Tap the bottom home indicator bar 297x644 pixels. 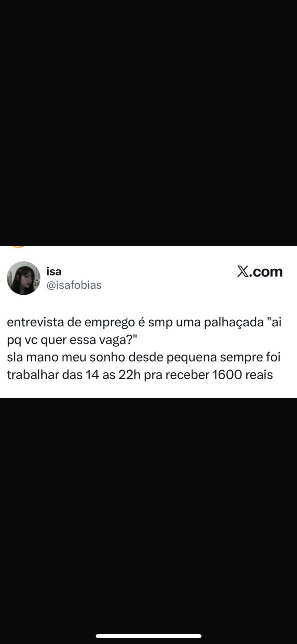(x=148, y=636)
